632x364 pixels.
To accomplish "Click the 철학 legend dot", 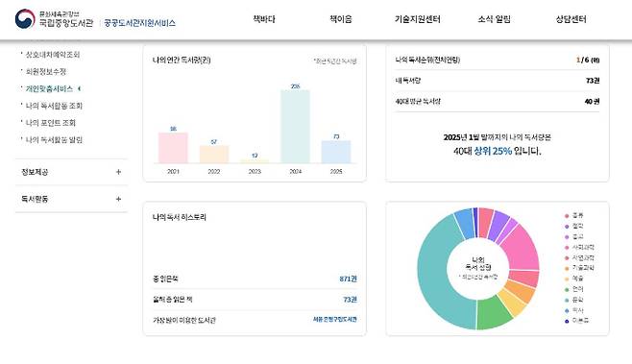I will [x=567, y=227].
